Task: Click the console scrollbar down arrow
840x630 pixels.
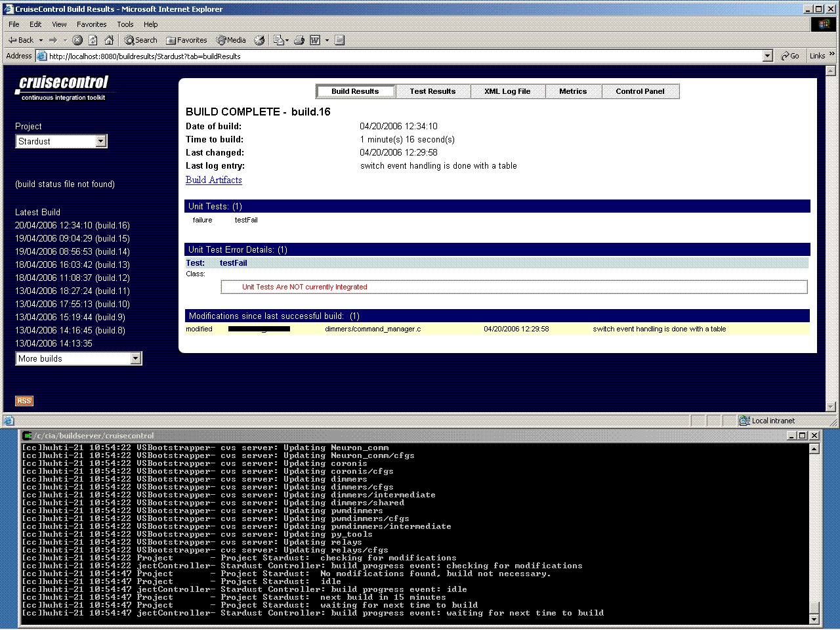Action: [x=814, y=619]
